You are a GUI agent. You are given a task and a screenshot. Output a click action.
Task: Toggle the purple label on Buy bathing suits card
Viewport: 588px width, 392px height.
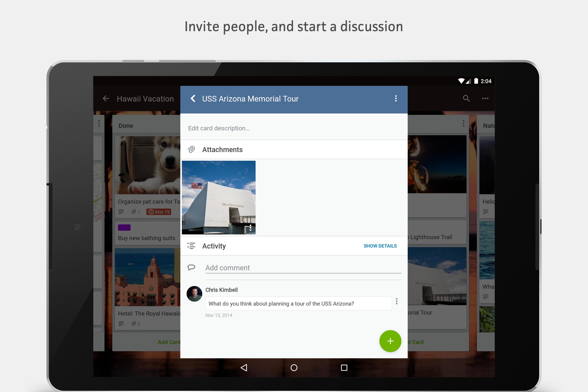124,227
